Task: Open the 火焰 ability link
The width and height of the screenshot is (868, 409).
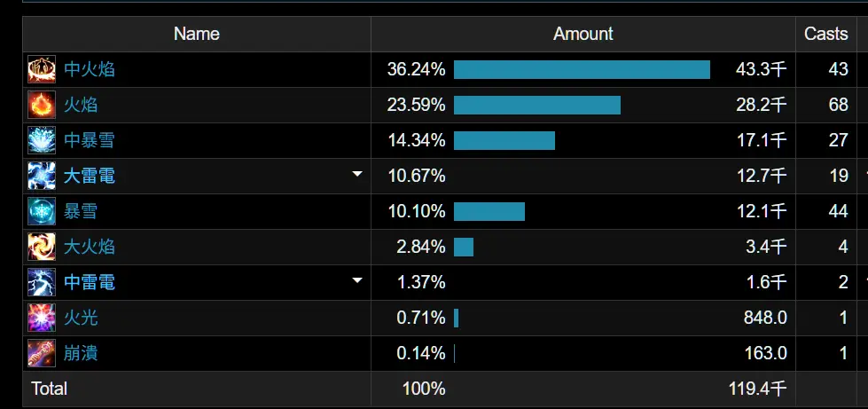Action: point(81,105)
